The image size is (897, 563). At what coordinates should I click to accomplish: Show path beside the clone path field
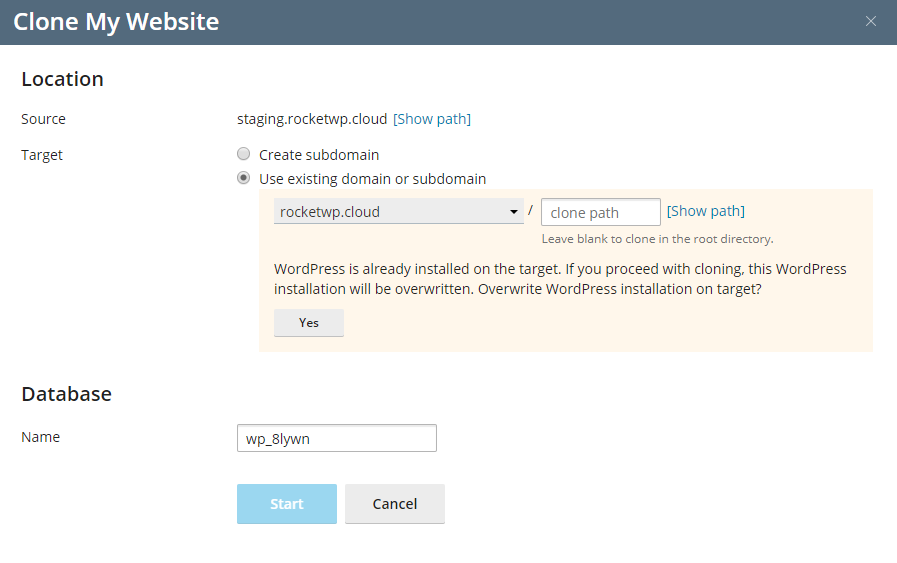tap(705, 211)
